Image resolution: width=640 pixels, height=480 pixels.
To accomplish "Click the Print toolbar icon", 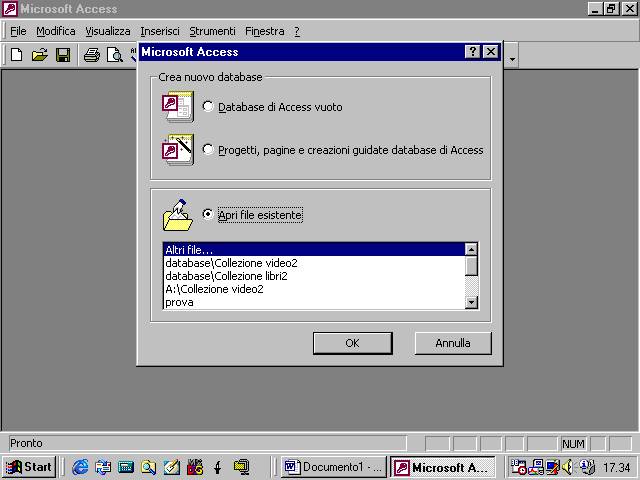I will pos(92,54).
